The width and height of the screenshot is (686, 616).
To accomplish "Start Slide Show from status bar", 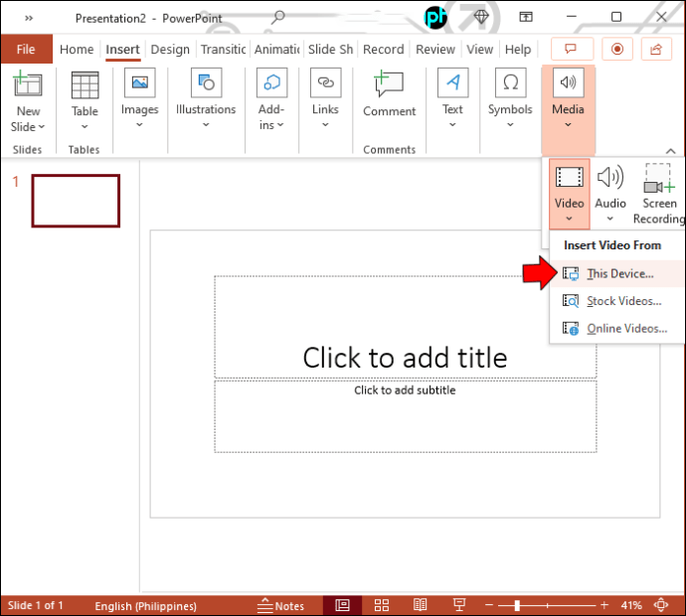I will click(x=459, y=605).
